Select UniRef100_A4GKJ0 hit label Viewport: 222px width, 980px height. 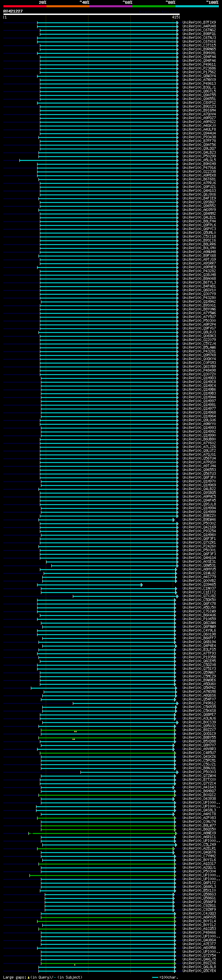click(199, 125)
